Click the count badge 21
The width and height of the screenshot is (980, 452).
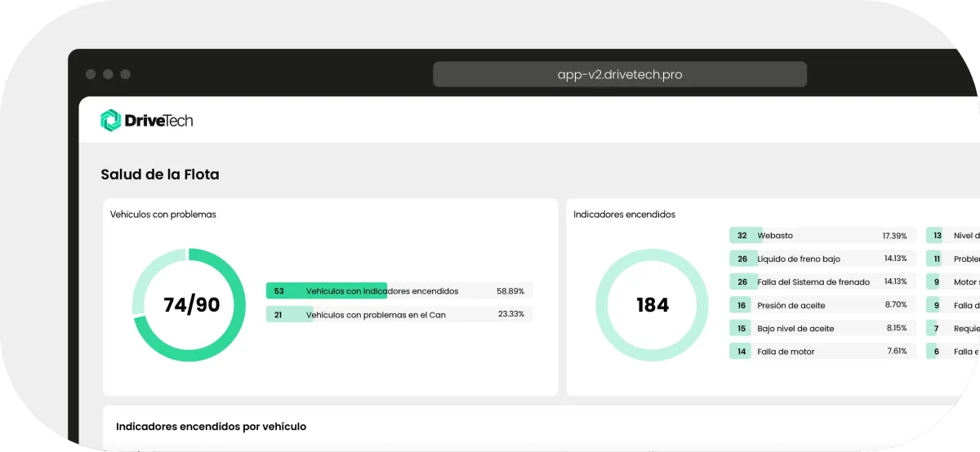(278, 314)
